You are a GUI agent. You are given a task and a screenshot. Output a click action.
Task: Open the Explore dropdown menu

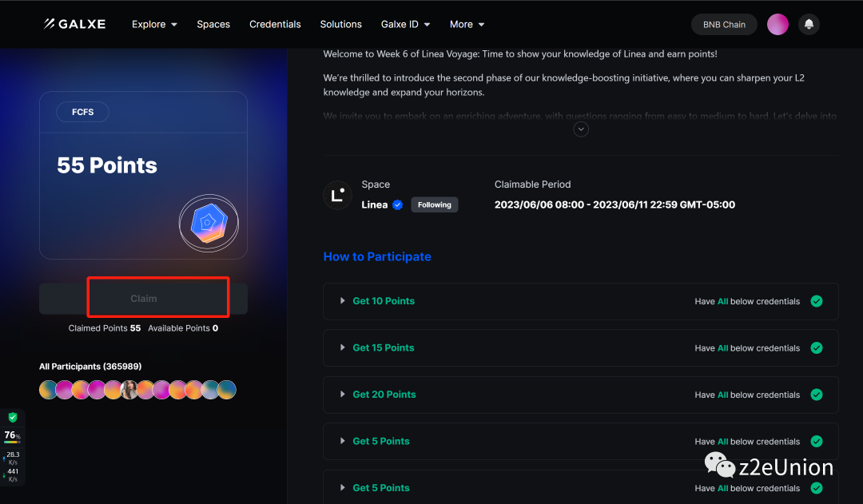[154, 24]
